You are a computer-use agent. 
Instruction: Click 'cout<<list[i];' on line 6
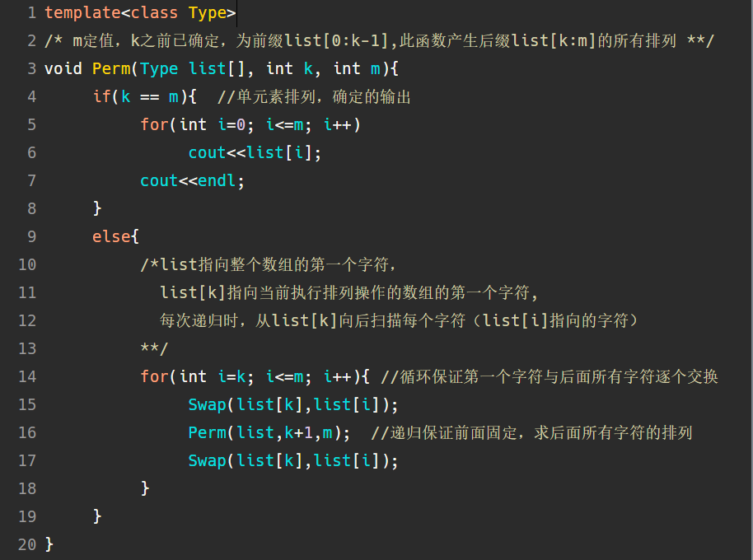pyautogui.click(x=255, y=152)
